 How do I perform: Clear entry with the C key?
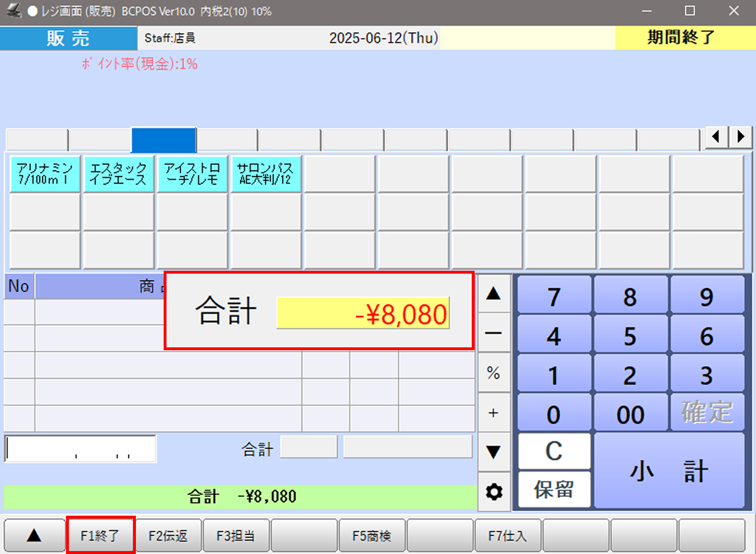(x=554, y=451)
